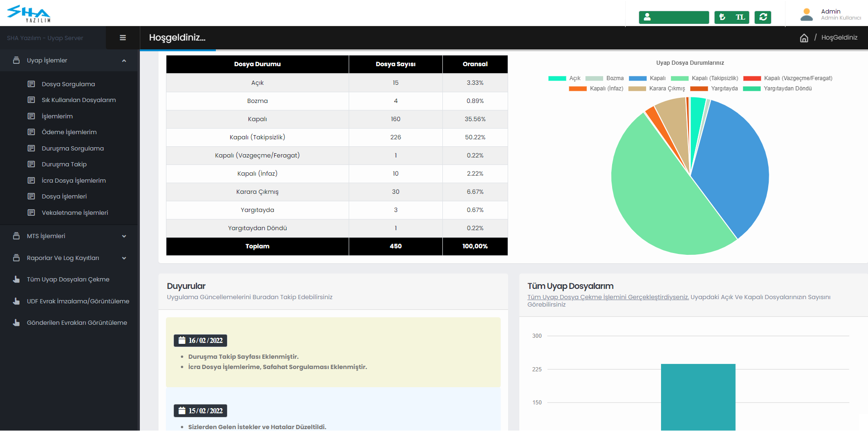Screen dimensions: 868x431
Task: Click the home icon in breadcrumb
Action: 804,38
